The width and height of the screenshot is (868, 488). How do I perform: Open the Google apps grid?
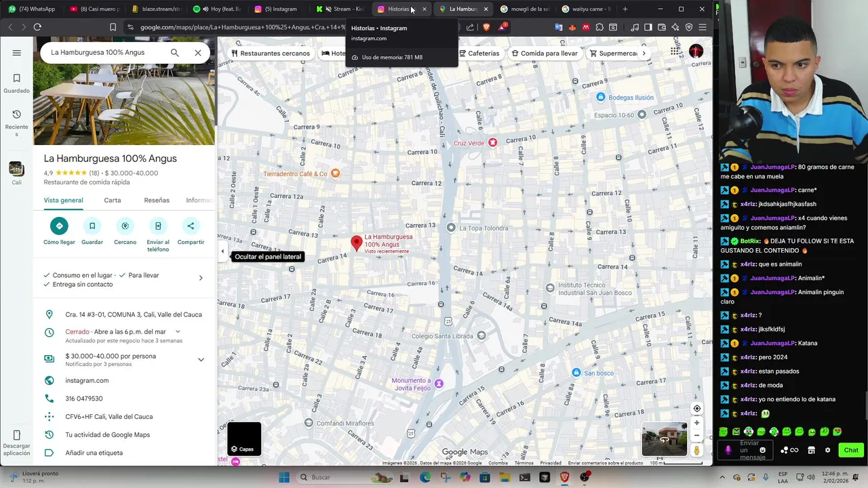(x=675, y=52)
